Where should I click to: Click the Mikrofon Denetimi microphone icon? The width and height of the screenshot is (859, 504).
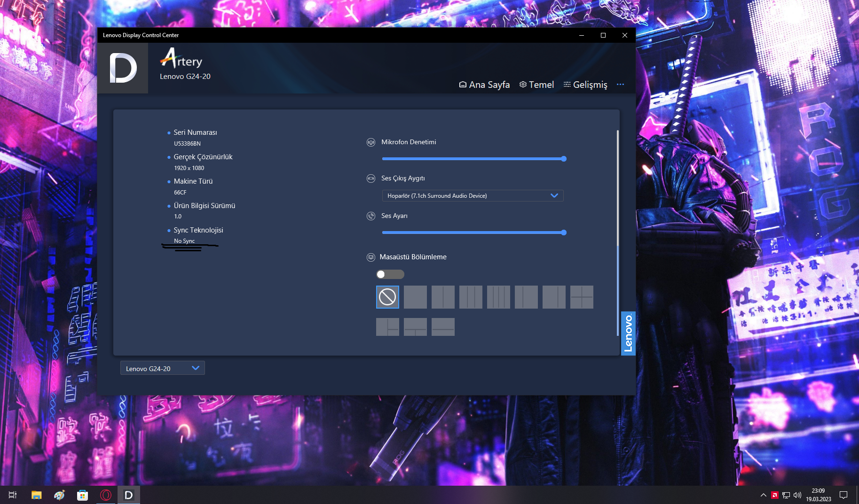click(371, 142)
